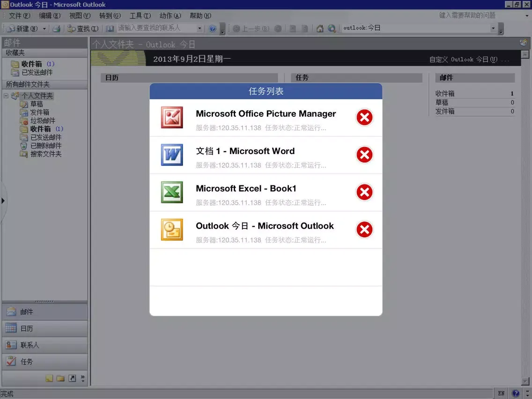Click 发件箱 in the 邮件 summary

coord(445,111)
